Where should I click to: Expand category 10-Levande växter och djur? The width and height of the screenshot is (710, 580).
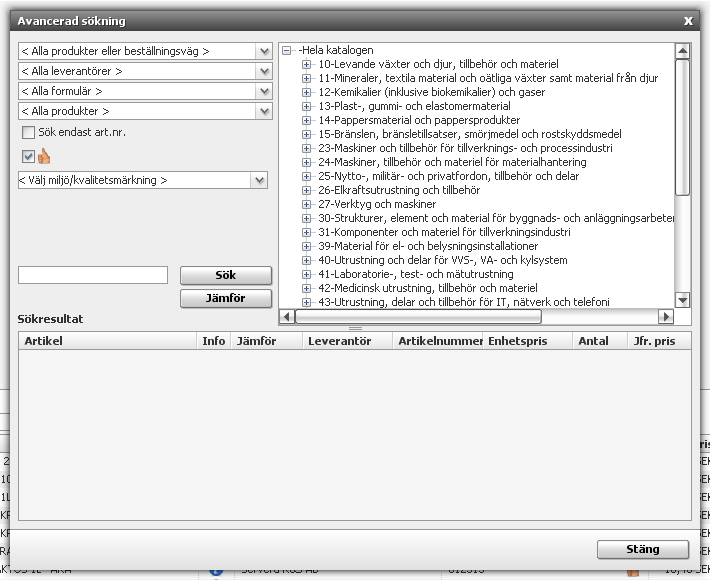(x=307, y=64)
